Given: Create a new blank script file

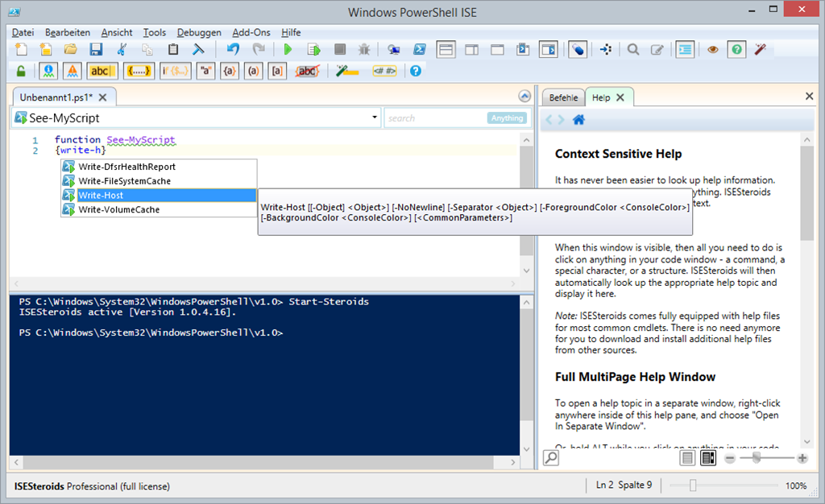Looking at the screenshot, I should (x=22, y=49).
